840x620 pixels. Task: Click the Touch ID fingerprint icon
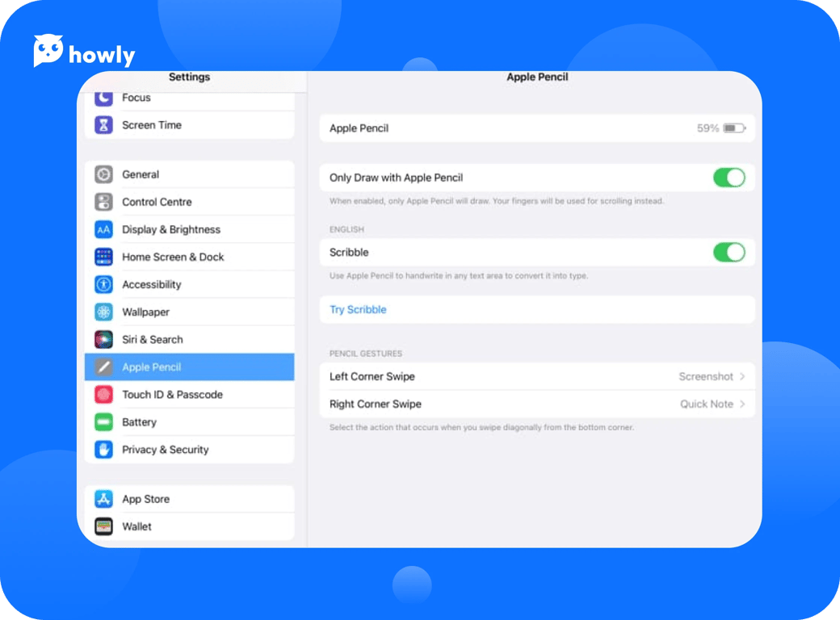pyautogui.click(x=103, y=395)
